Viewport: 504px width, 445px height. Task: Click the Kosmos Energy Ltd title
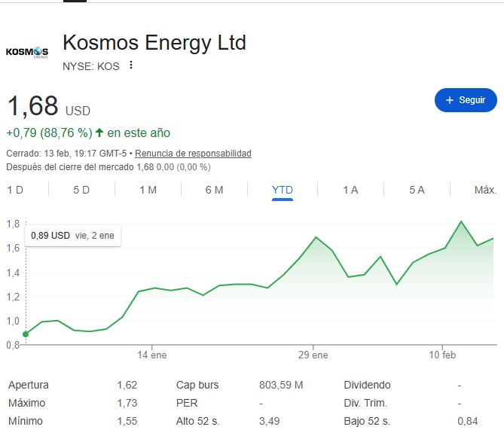[x=154, y=43]
